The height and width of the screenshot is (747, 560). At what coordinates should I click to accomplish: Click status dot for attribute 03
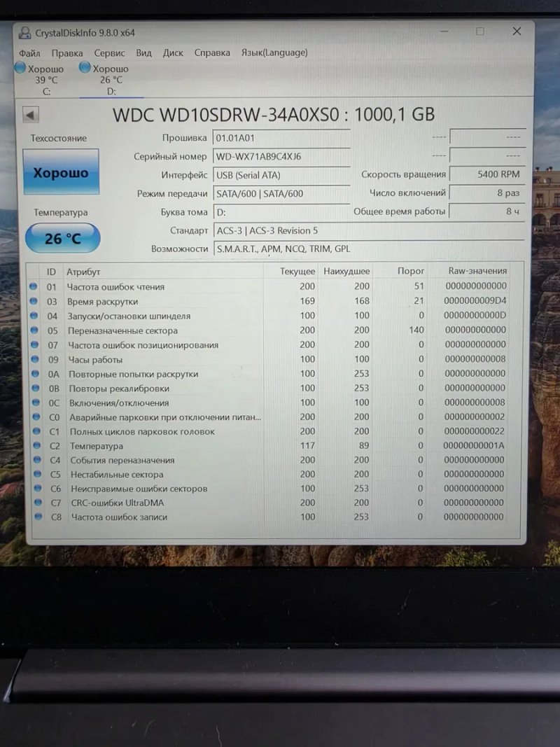[34, 301]
